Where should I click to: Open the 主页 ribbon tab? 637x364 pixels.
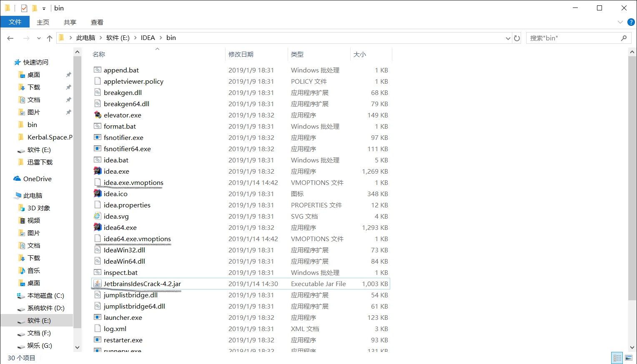(x=43, y=22)
